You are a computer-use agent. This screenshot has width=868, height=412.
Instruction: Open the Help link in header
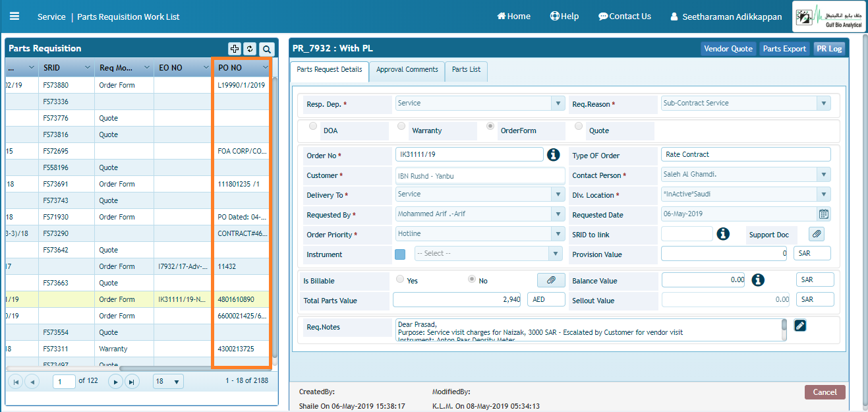click(x=564, y=16)
